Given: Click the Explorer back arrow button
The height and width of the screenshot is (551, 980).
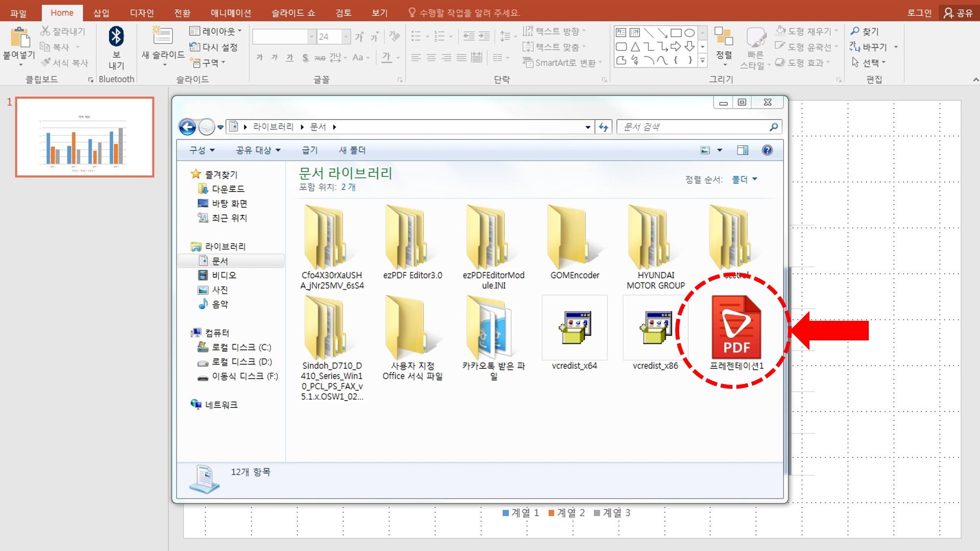Looking at the screenshot, I should click(x=187, y=127).
